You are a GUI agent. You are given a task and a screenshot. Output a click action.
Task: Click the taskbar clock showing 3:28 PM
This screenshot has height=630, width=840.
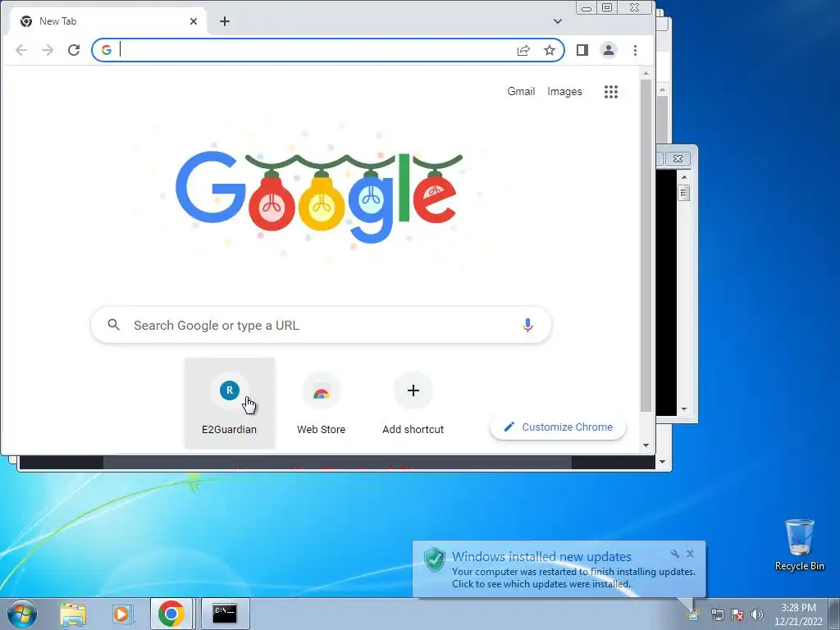[x=798, y=614]
